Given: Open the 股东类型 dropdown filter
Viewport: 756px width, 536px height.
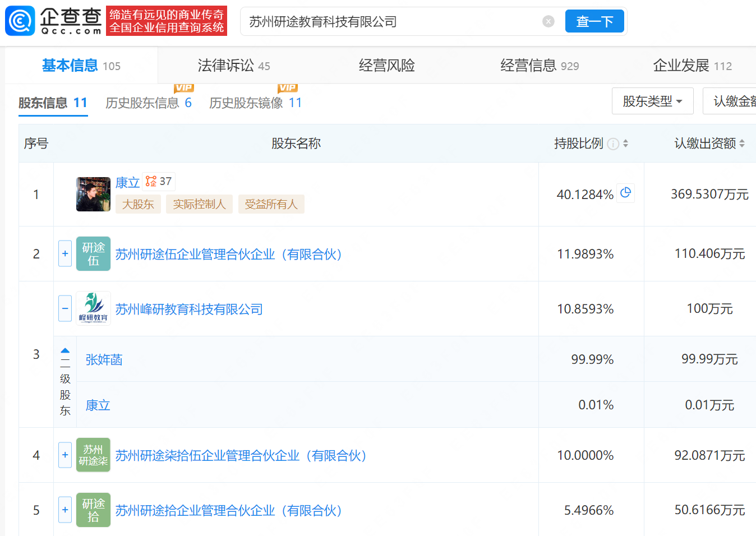Looking at the screenshot, I should pyautogui.click(x=653, y=101).
